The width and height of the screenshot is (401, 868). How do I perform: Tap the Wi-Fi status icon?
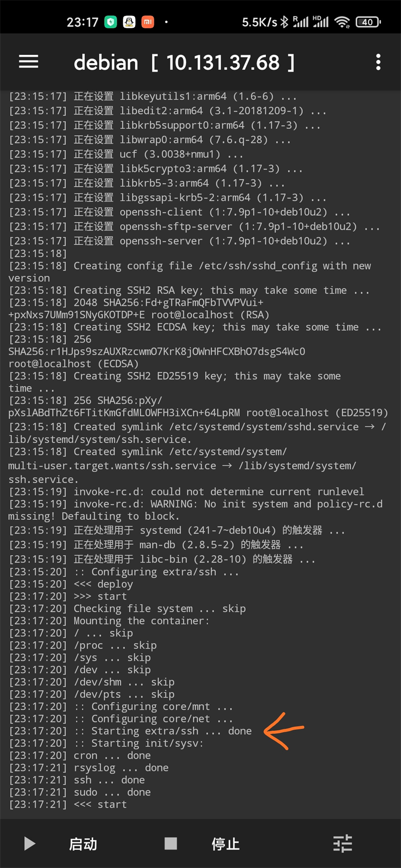pos(342,22)
